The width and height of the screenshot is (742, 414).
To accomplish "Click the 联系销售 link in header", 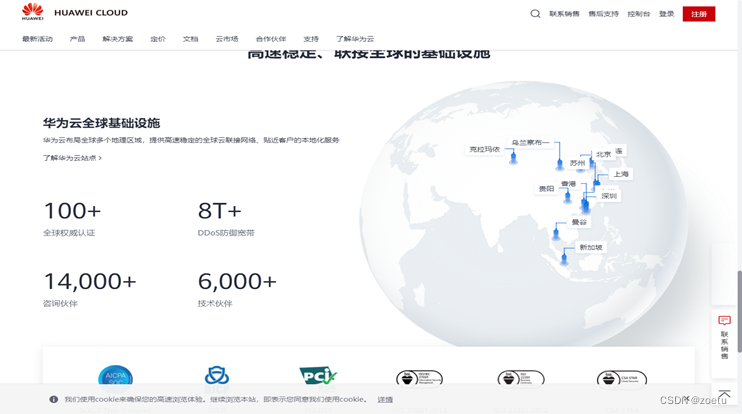I will [564, 14].
